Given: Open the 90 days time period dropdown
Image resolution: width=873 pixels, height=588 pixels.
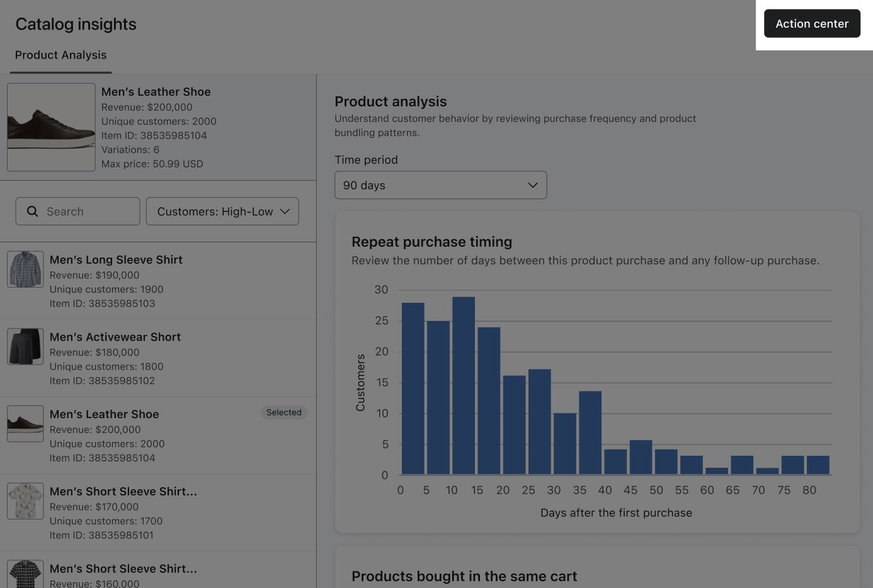Looking at the screenshot, I should click(x=440, y=185).
